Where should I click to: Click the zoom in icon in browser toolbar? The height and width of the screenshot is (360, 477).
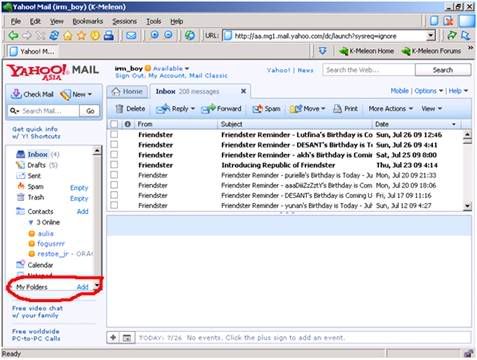tap(154, 35)
